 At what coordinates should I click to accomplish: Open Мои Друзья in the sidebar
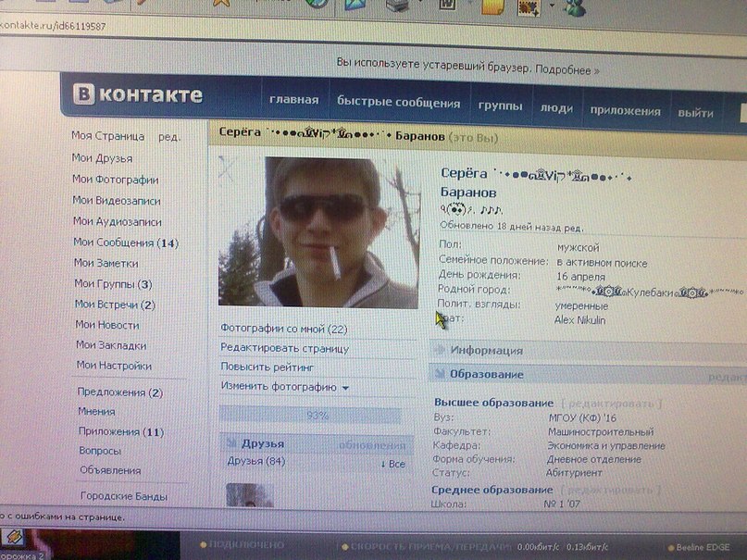coord(102,157)
